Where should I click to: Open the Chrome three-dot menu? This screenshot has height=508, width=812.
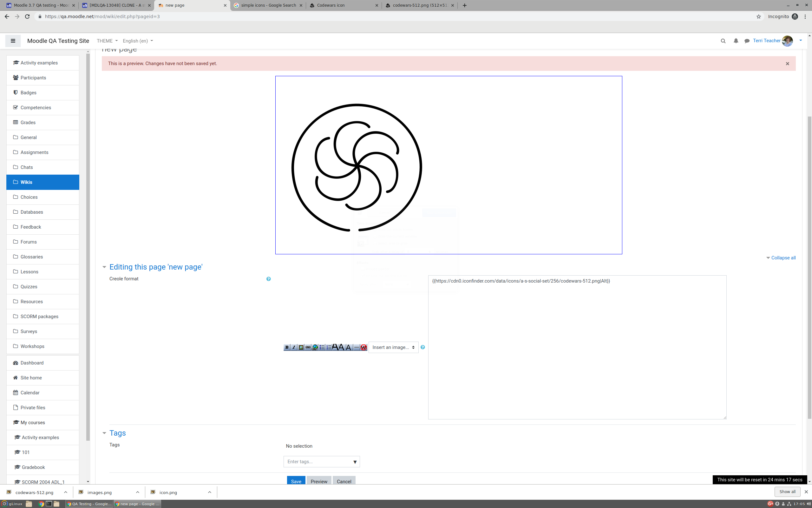(805, 17)
